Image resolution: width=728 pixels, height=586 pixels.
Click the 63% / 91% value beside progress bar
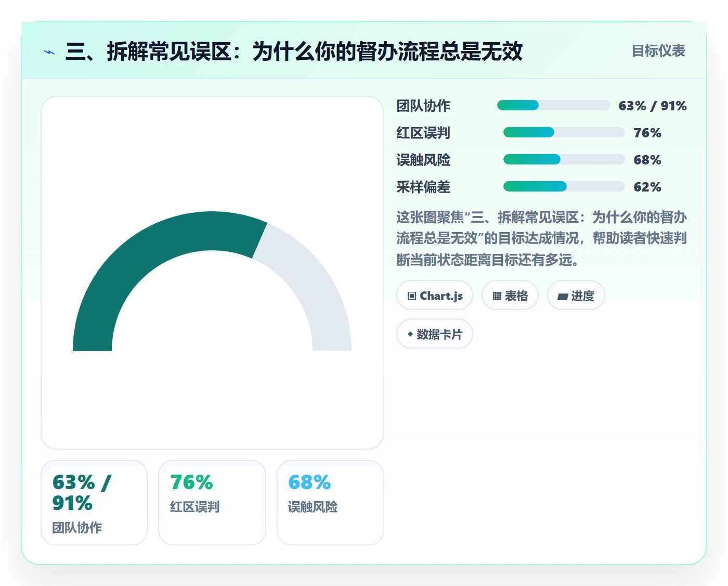pos(653,106)
